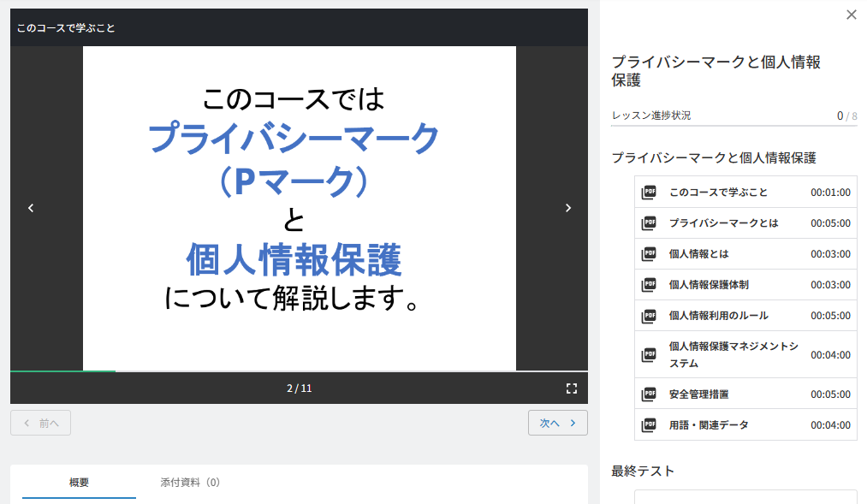Screen dimensions: 867x504
Task: Click the slide header このコースで学ぶこと
Action: 66,28
